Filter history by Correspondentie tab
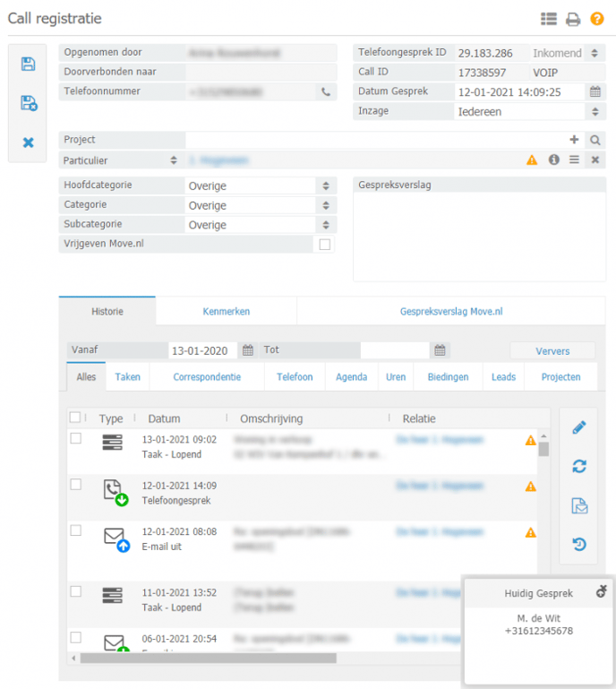The image size is (616, 689). [x=207, y=377]
